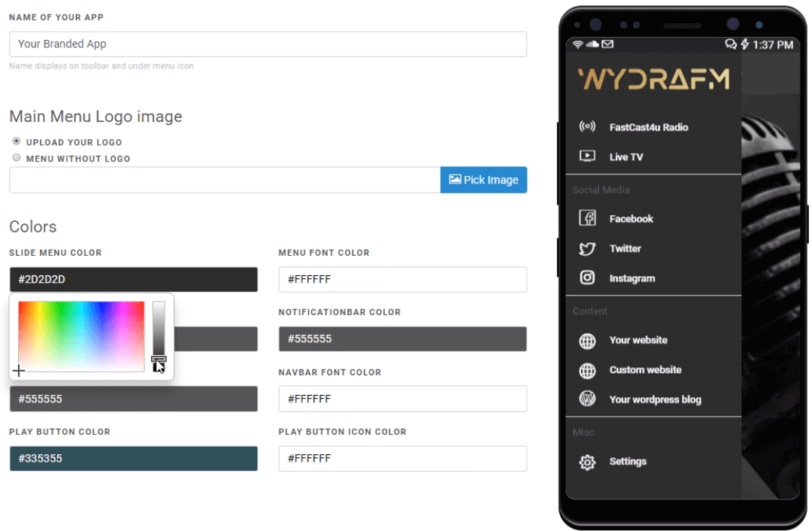The image size is (812, 531).
Task: Select the Menu Without Logo radio option
Action: (x=17, y=157)
